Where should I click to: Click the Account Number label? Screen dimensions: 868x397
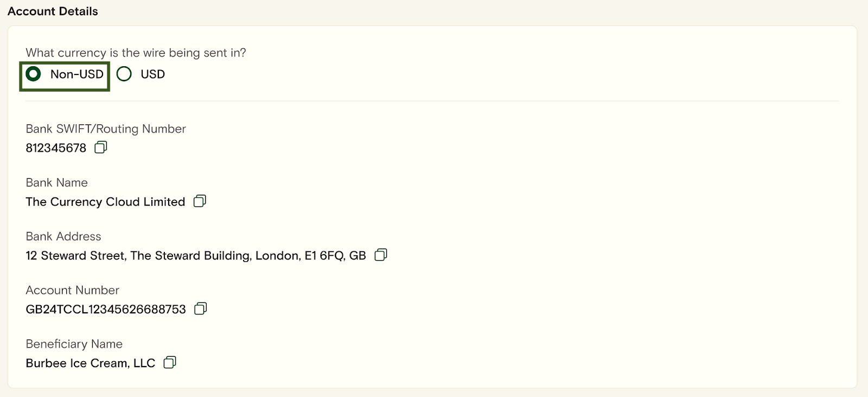[x=73, y=290]
